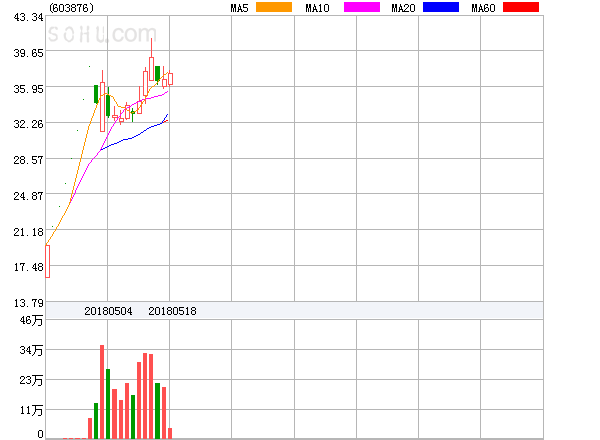Screen dimensions: 600x440
Task: Click the magenta MA10 legend swatch
Action: (x=362, y=7)
